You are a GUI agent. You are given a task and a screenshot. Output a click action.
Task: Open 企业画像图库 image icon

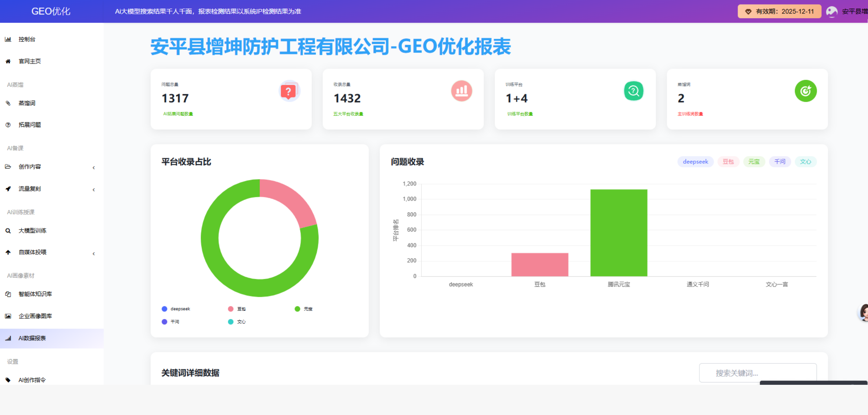pyautogui.click(x=8, y=316)
